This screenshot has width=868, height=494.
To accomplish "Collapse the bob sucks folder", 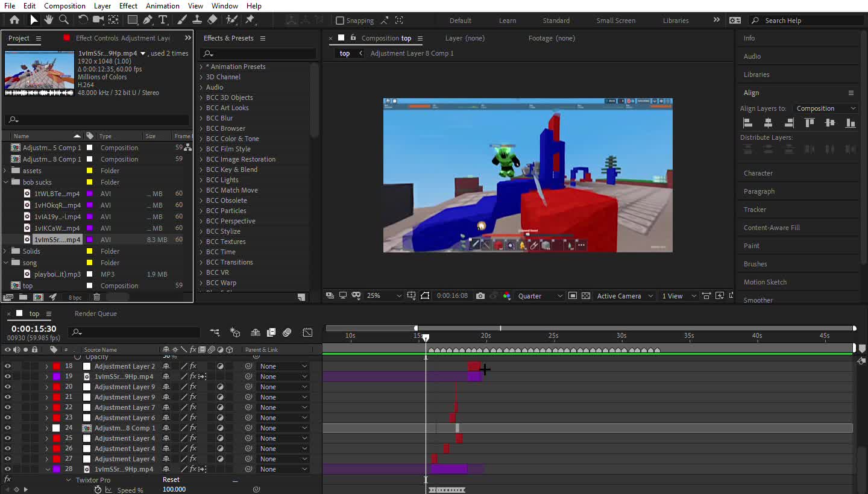I will (5, 182).
